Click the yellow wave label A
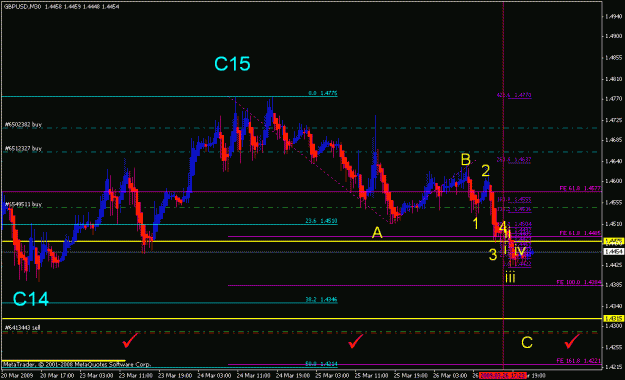Image resolution: width=625 pixels, height=380 pixels. [x=377, y=233]
